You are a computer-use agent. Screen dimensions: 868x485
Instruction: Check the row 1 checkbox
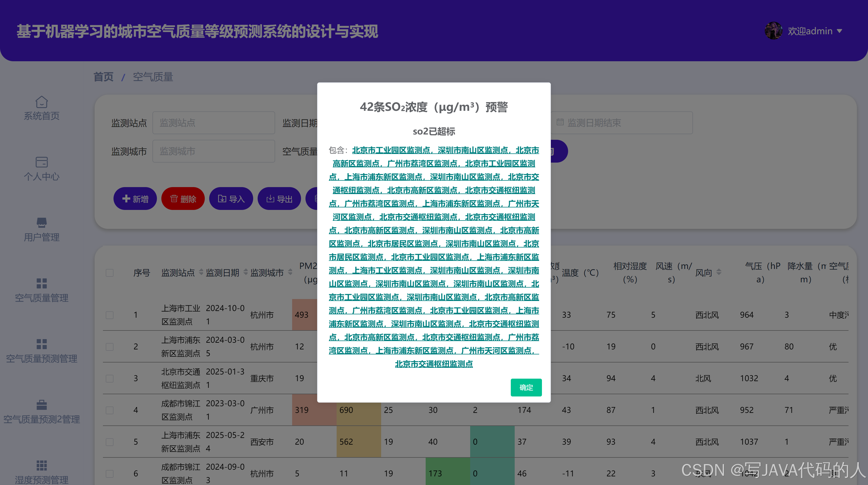click(110, 315)
